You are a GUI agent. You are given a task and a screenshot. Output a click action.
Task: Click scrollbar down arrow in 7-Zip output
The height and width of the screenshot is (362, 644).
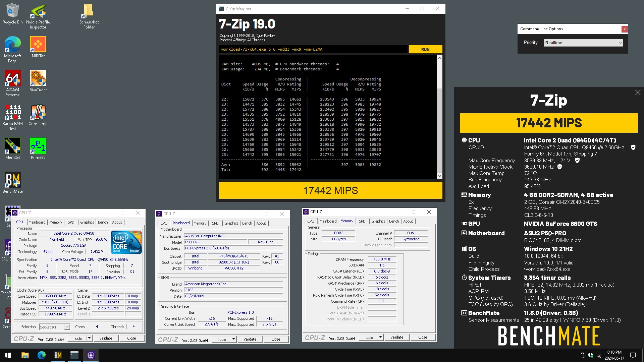tap(439, 176)
